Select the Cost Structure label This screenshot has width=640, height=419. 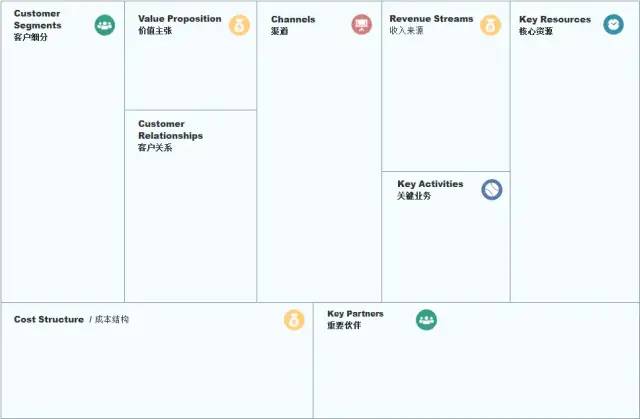tap(49, 319)
